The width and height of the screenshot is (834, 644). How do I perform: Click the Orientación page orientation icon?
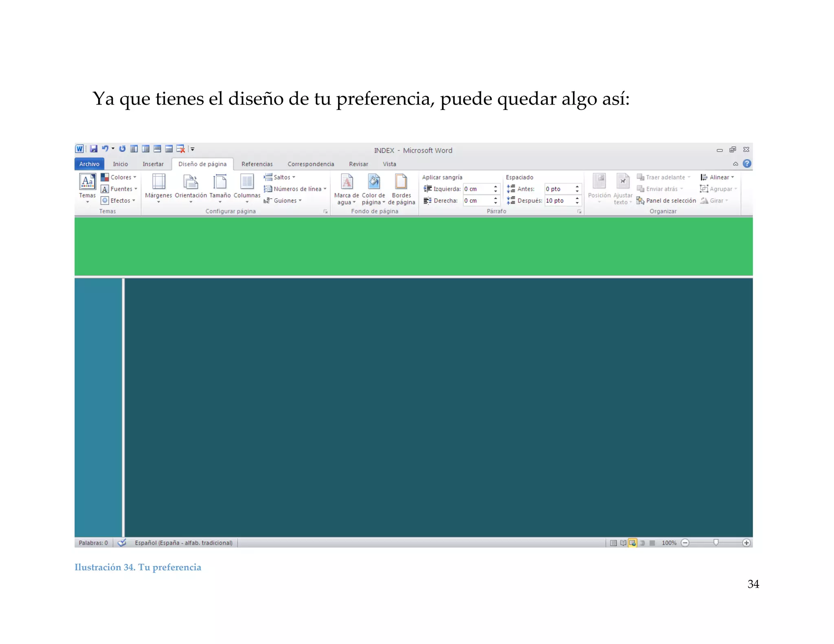[x=191, y=182]
